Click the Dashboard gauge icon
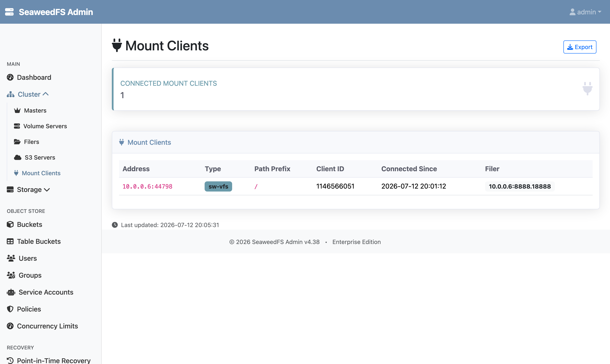This screenshot has width=610, height=364. [10, 77]
